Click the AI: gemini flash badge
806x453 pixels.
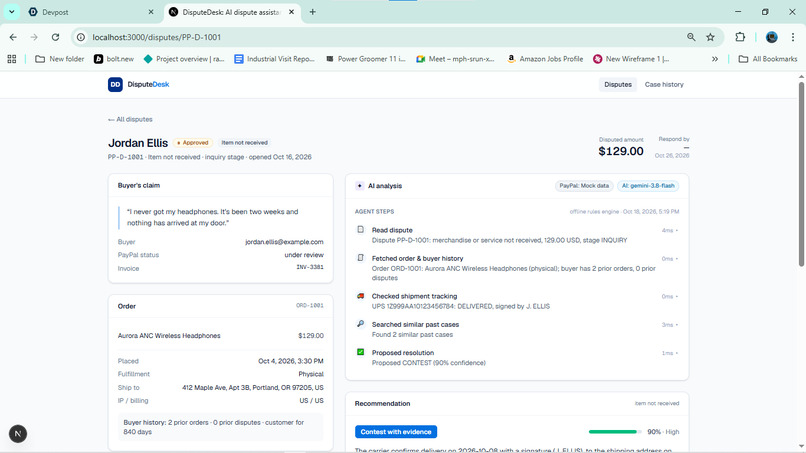point(648,186)
